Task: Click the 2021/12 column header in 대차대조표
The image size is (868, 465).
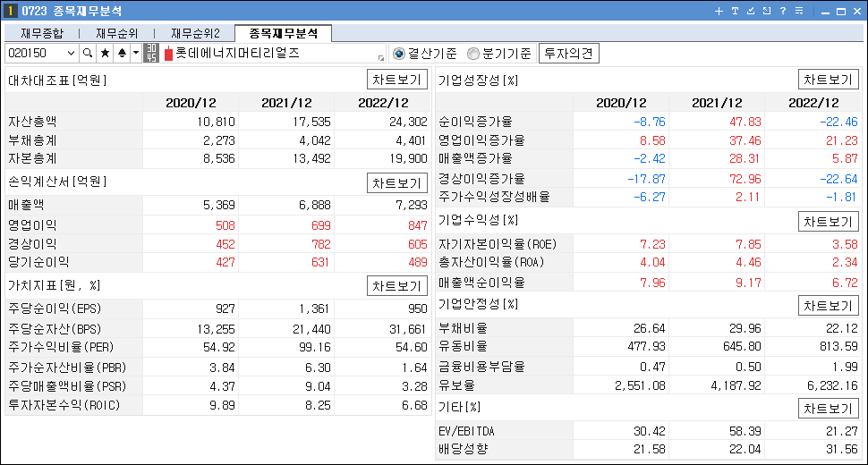Action: point(286,103)
